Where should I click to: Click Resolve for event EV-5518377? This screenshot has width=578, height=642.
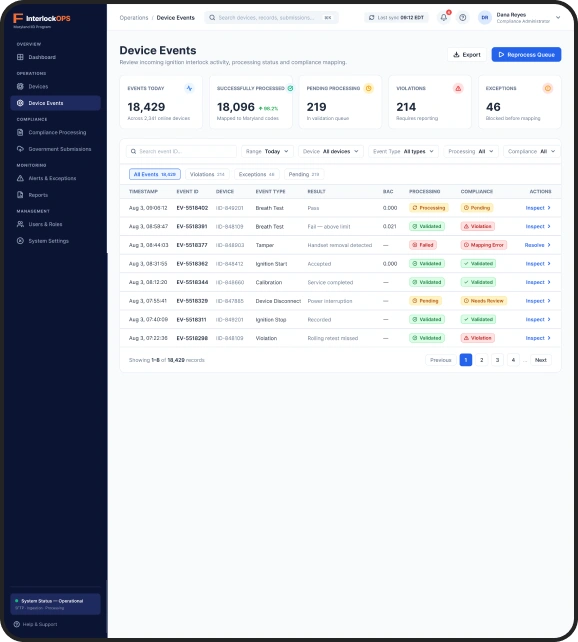coord(537,245)
